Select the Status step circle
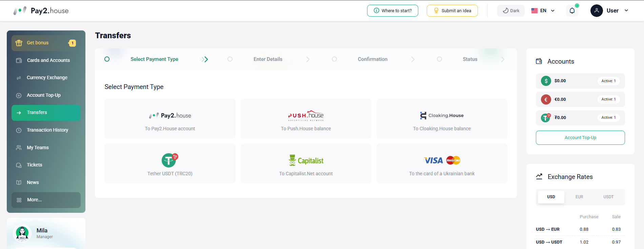The width and height of the screenshot is (644, 249). click(439, 59)
